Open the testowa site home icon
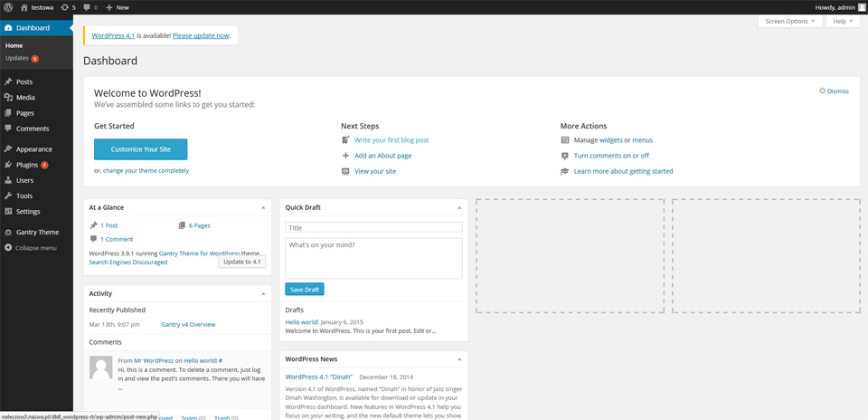868x420 pixels. click(x=24, y=8)
